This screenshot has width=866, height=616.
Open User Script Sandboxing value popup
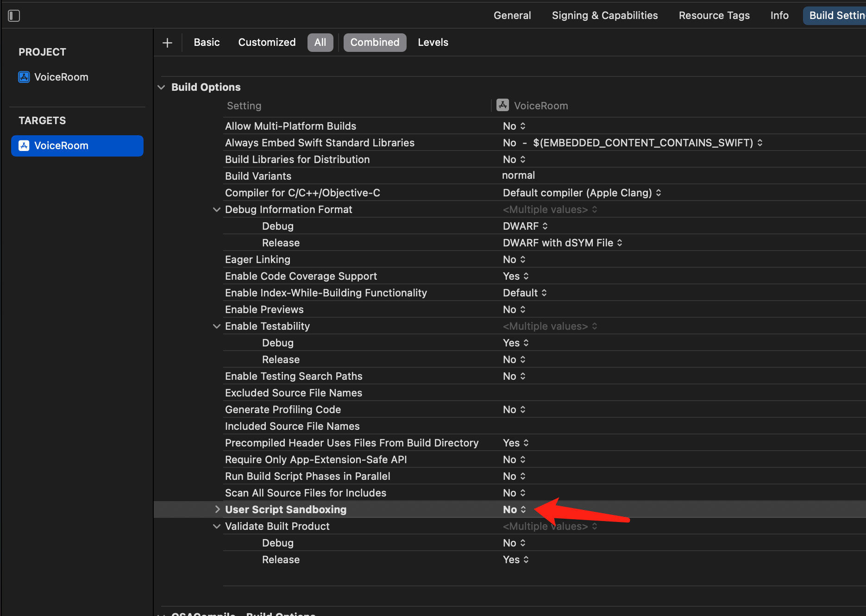point(515,509)
